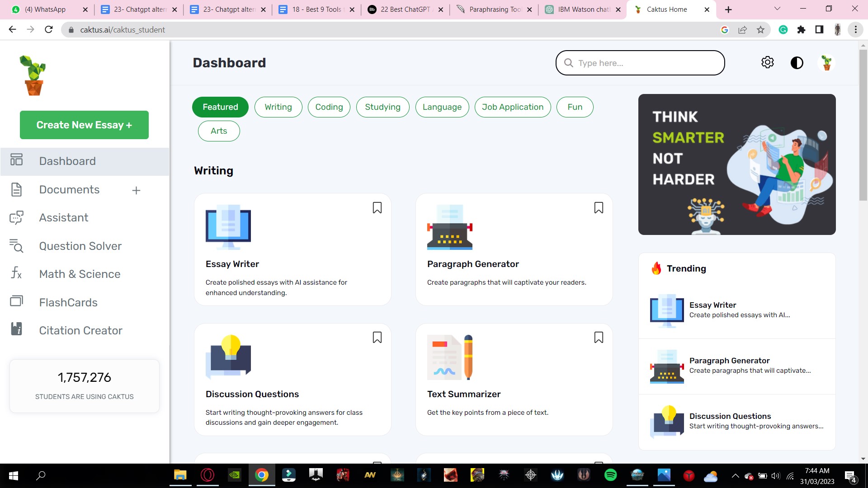This screenshot has width=868, height=488.
Task: Open Spotify from the taskbar
Action: tap(610, 475)
